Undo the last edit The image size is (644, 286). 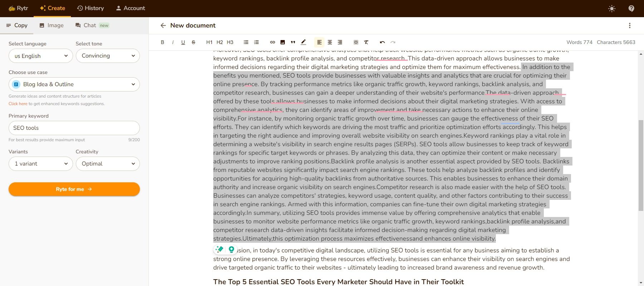pos(382,42)
